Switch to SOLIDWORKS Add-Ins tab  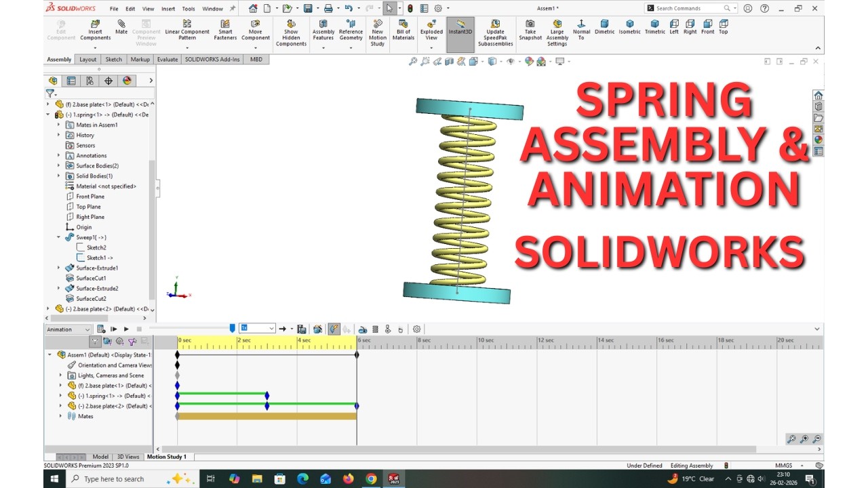(x=212, y=60)
